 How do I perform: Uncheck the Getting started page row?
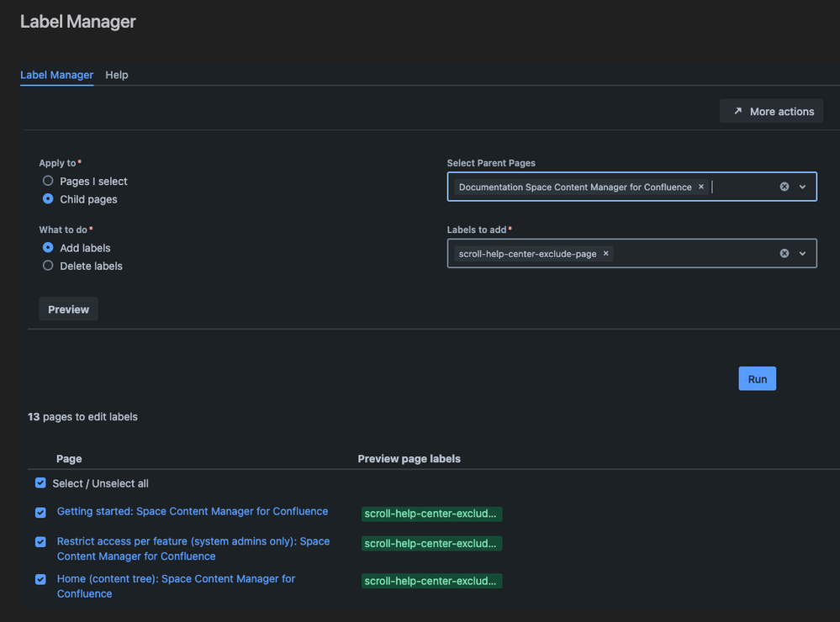40,512
